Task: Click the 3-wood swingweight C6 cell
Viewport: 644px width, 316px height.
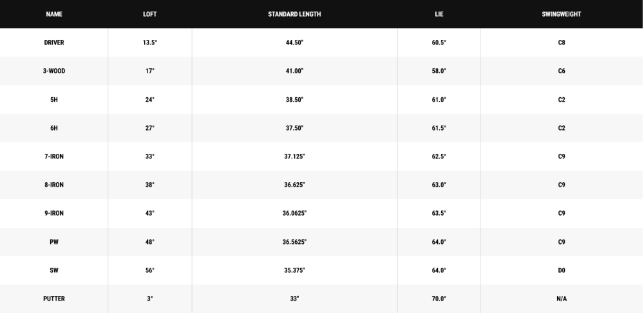Action: point(562,71)
